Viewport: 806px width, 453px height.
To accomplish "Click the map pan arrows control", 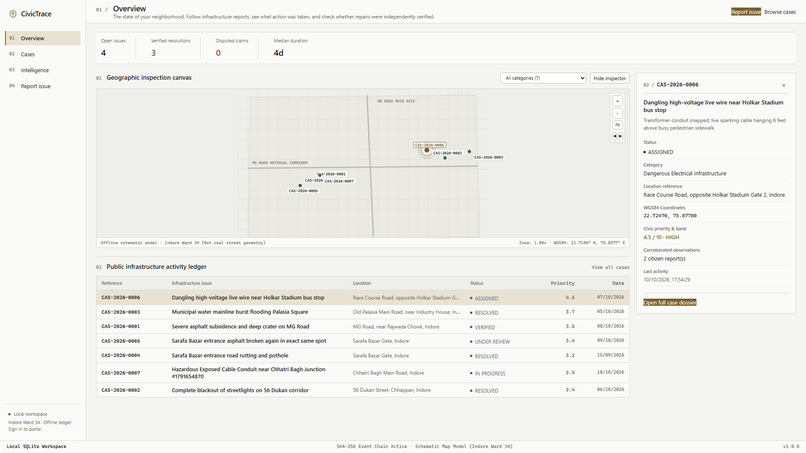I will tap(617, 136).
